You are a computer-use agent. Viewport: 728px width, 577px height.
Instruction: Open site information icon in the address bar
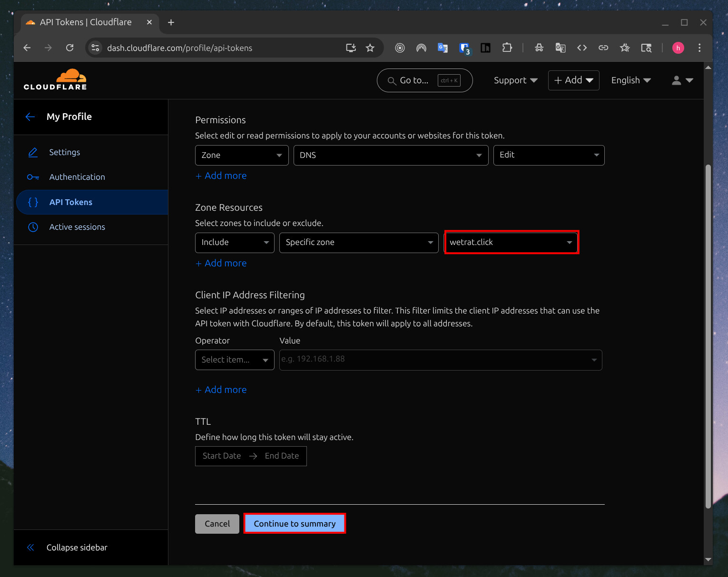[95, 48]
